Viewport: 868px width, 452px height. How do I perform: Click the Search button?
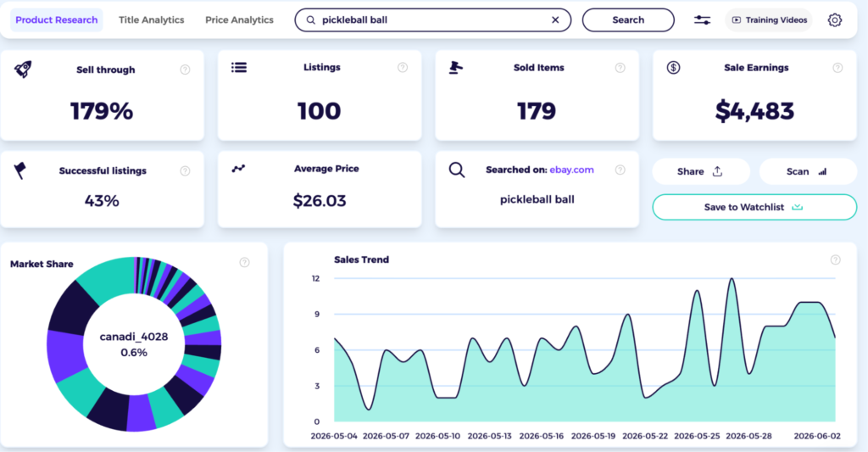click(628, 20)
